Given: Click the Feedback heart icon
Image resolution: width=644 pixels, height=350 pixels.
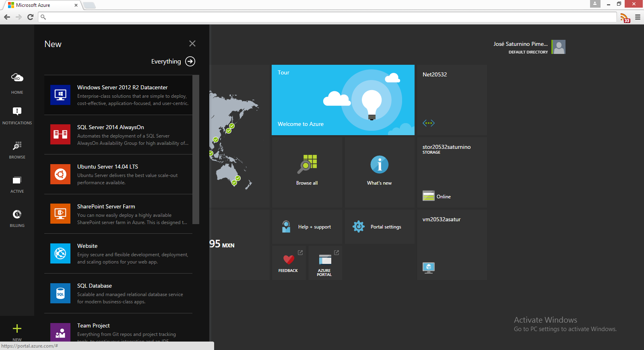Looking at the screenshot, I should (x=289, y=259).
